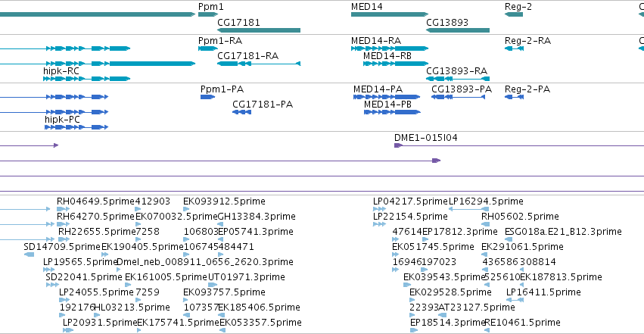The width and height of the screenshot is (644, 334).
Task: Click the Ppm1 gene label
Action: coord(210,7)
